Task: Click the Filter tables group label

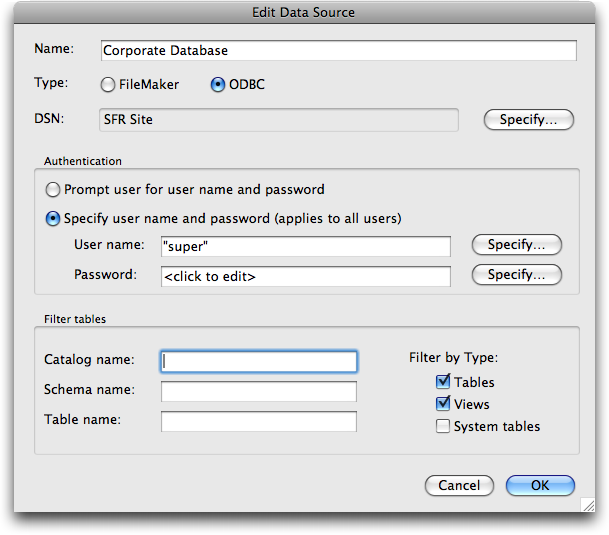Action: [x=75, y=319]
